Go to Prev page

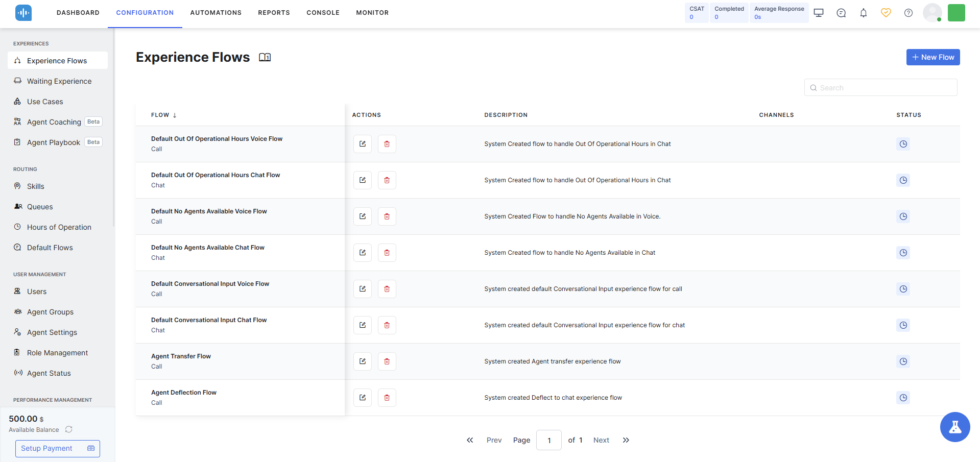[494, 440]
